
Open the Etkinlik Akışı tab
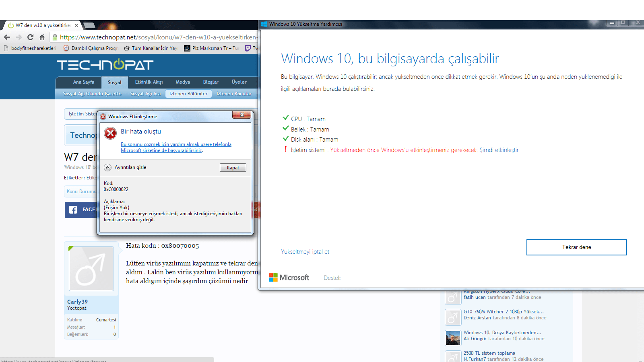(149, 82)
